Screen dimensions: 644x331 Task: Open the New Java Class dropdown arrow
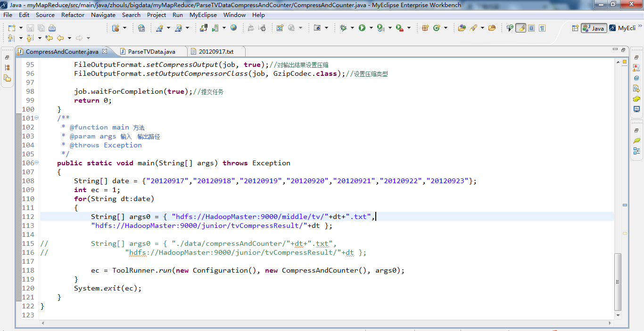point(446,28)
